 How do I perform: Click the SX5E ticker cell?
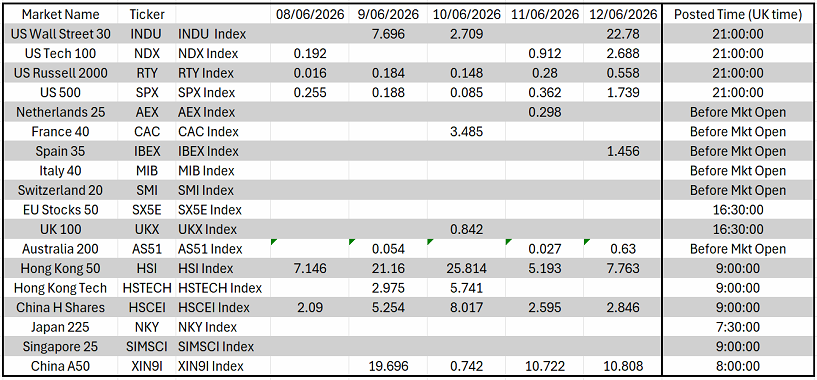(147, 210)
